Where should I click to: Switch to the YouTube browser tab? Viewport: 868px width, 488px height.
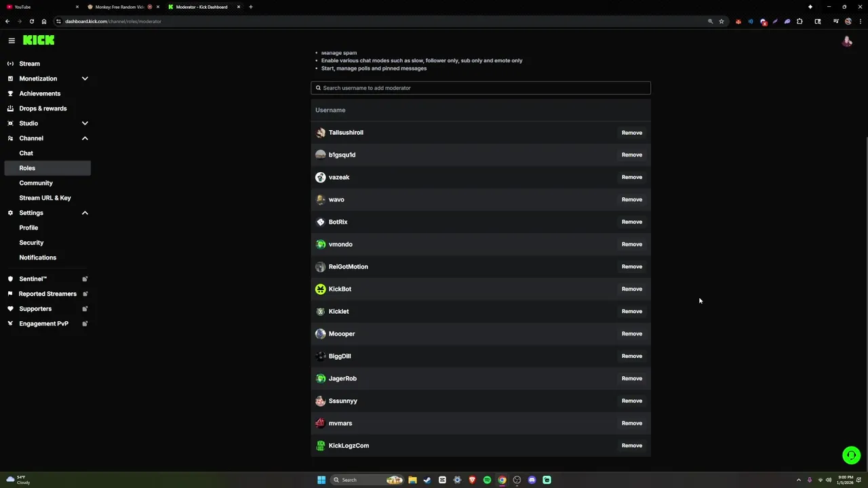tap(42, 7)
